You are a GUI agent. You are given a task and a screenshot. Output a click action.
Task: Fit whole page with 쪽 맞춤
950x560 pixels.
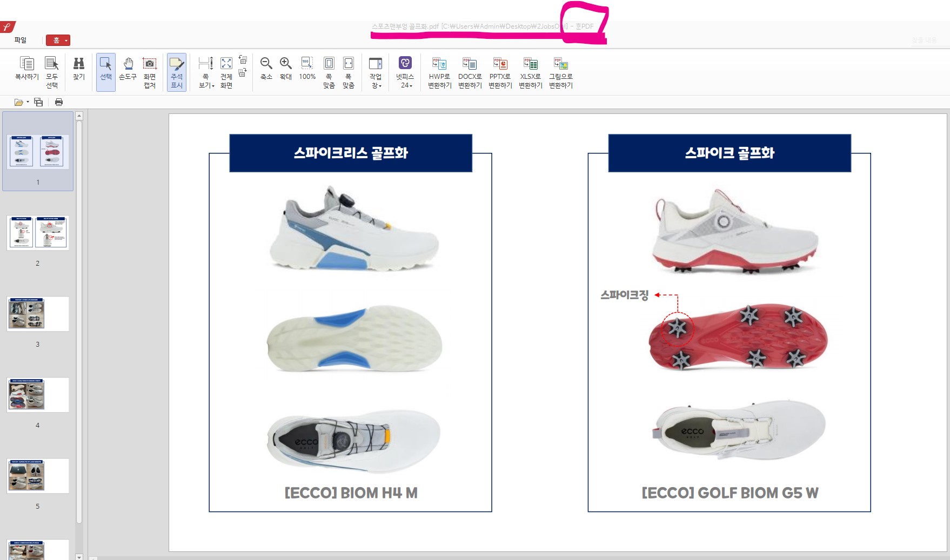329,72
